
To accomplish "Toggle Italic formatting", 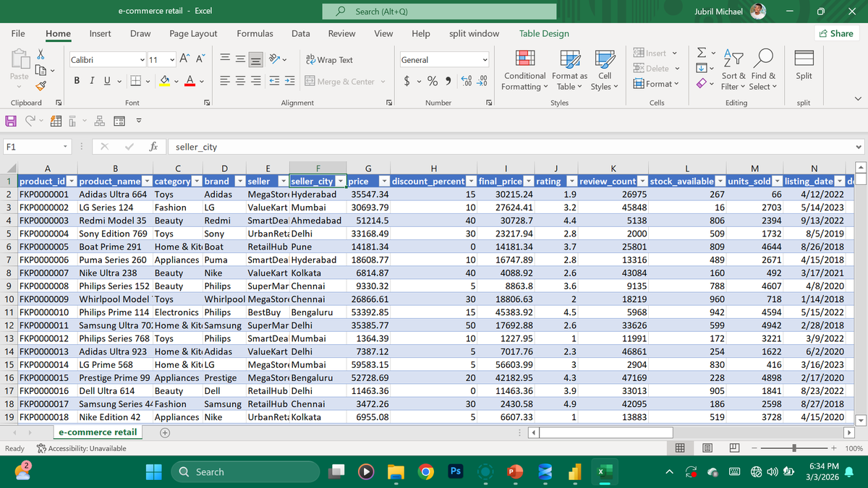I will [91, 81].
